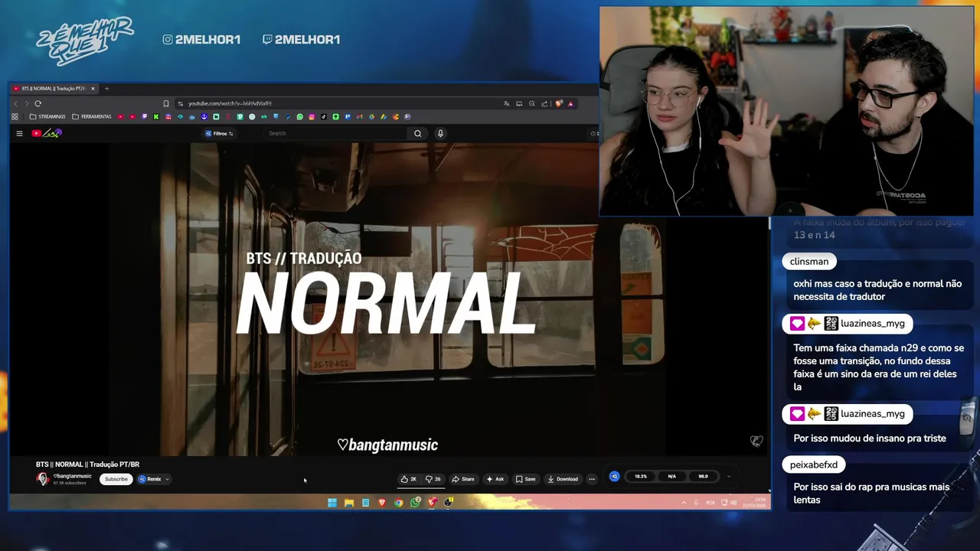The height and width of the screenshot is (551, 980).
Task: Open the TikTok bookmark icon
Action: [x=324, y=116]
